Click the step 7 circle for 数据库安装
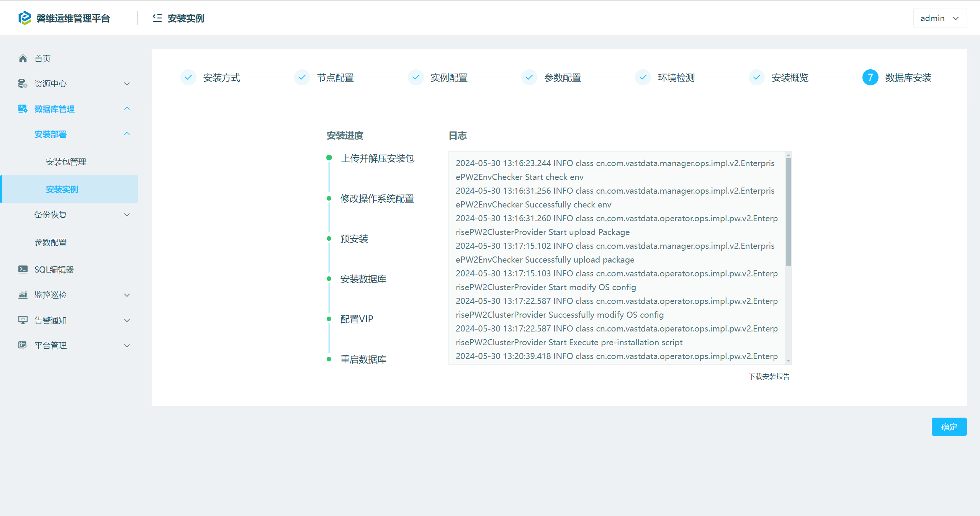Screen dimensions: 980x516 coord(870,78)
